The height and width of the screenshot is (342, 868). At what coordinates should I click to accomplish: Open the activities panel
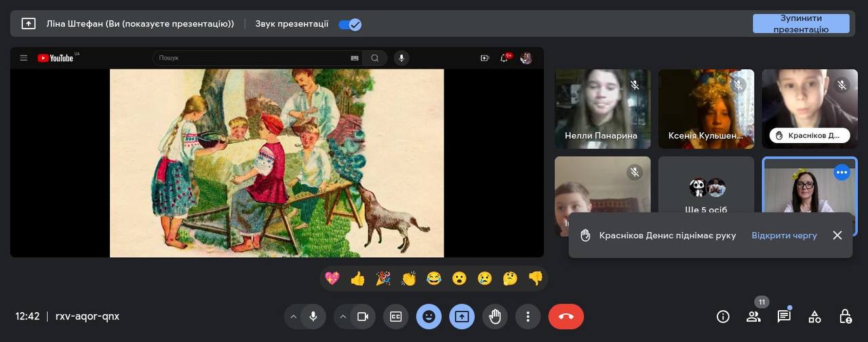814,316
